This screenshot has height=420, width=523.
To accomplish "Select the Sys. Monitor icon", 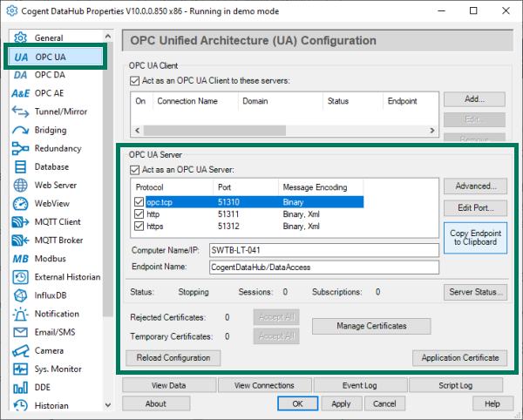I will point(20,369).
